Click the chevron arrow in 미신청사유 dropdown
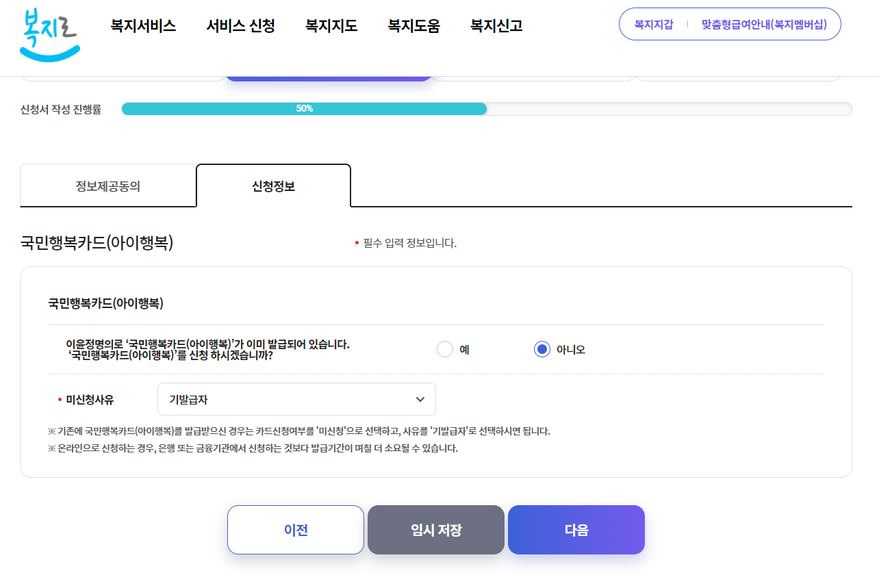 click(420, 399)
